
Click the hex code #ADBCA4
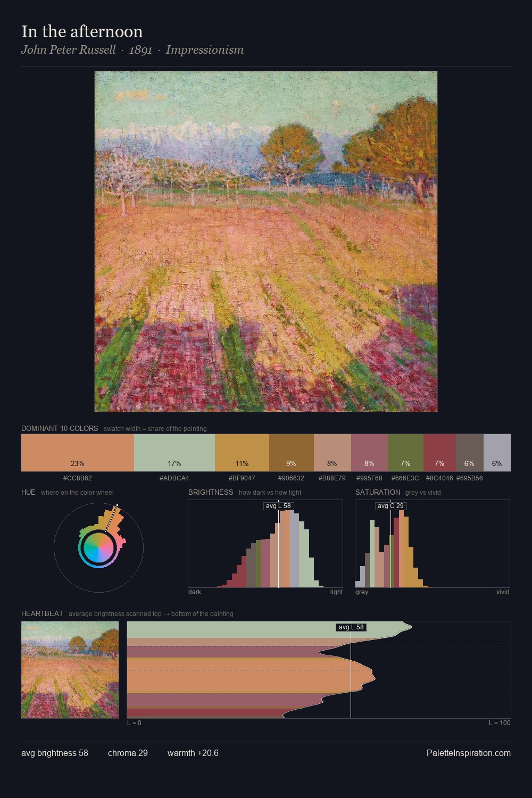pyautogui.click(x=174, y=478)
